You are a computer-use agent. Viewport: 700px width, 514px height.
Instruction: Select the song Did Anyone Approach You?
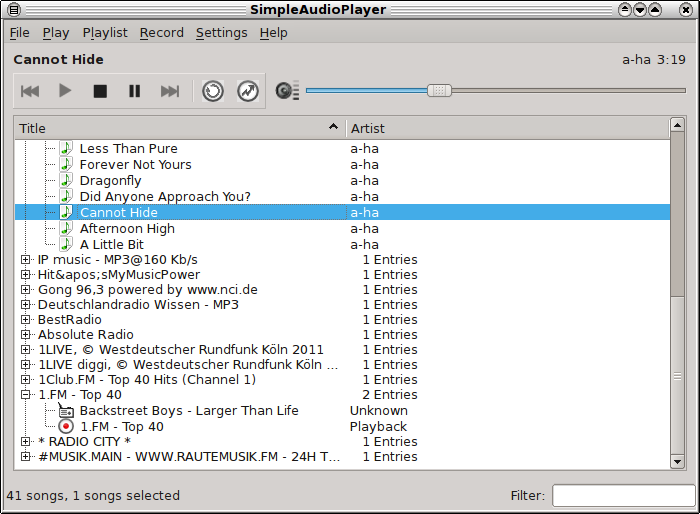pos(165,196)
